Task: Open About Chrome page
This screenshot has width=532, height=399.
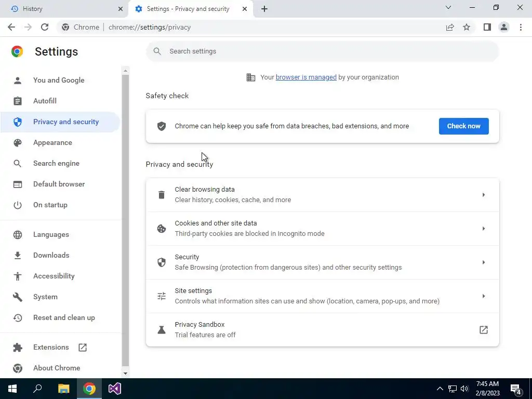Action: click(60, 368)
